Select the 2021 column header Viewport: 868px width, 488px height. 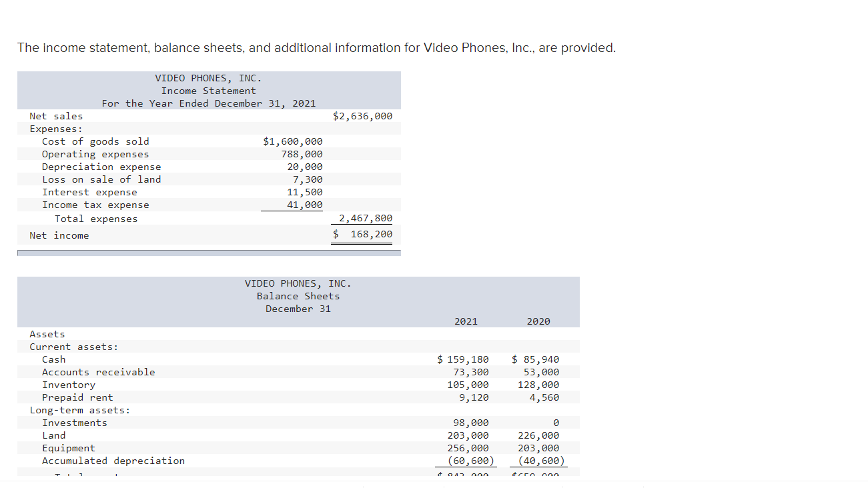[466, 321]
